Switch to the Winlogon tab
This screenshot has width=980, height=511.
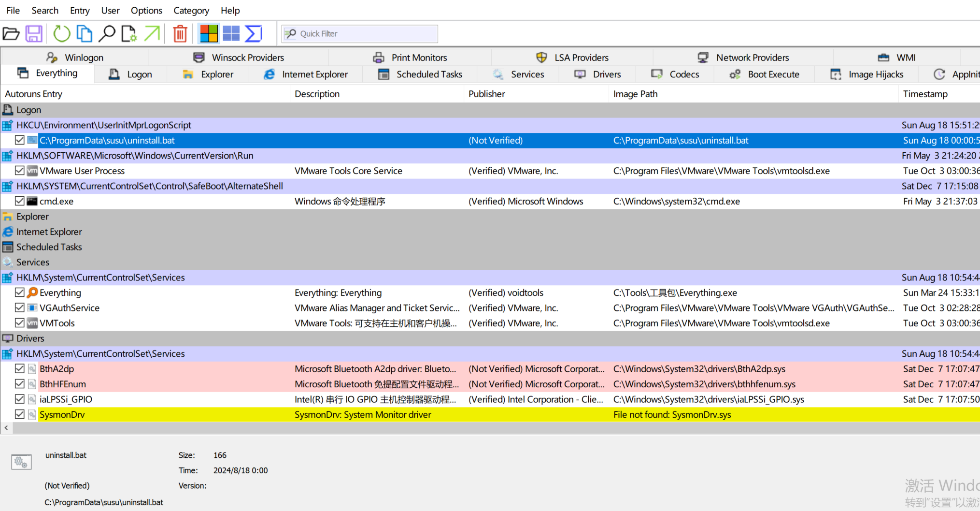75,58
